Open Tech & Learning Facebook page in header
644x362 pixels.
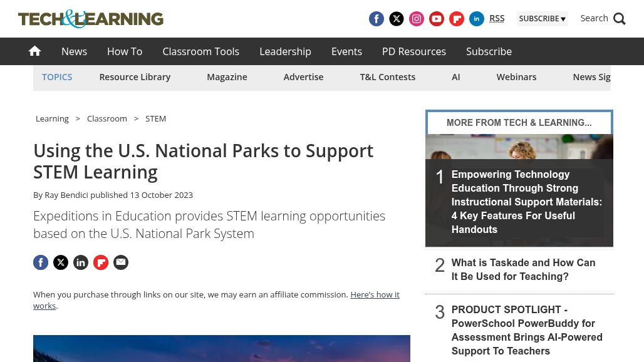[377, 19]
